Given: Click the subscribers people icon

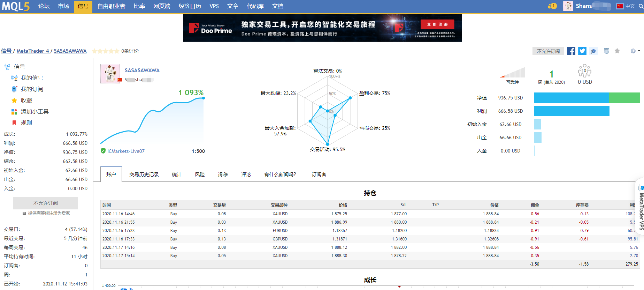Looking at the screenshot, I should 585,71.
